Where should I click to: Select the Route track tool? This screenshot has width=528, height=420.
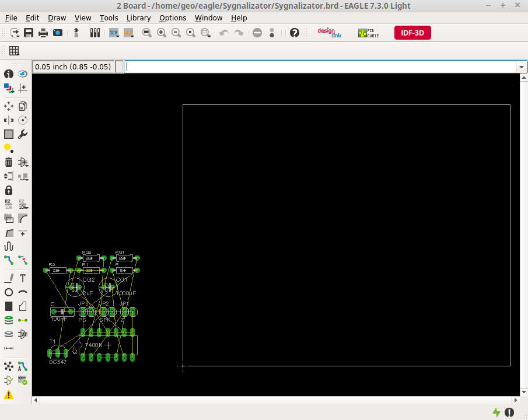pos(9,260)
